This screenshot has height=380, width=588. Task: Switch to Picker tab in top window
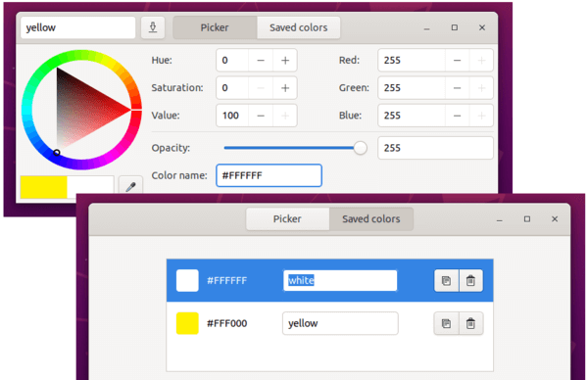[215, 27]
